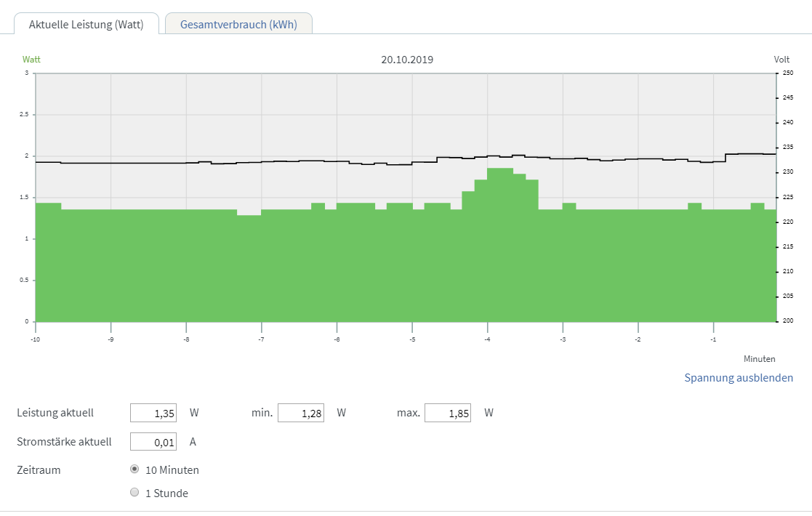Click the 200 value on Volt axis
Viewport: 812px width, 516px height.
(788, 321)
